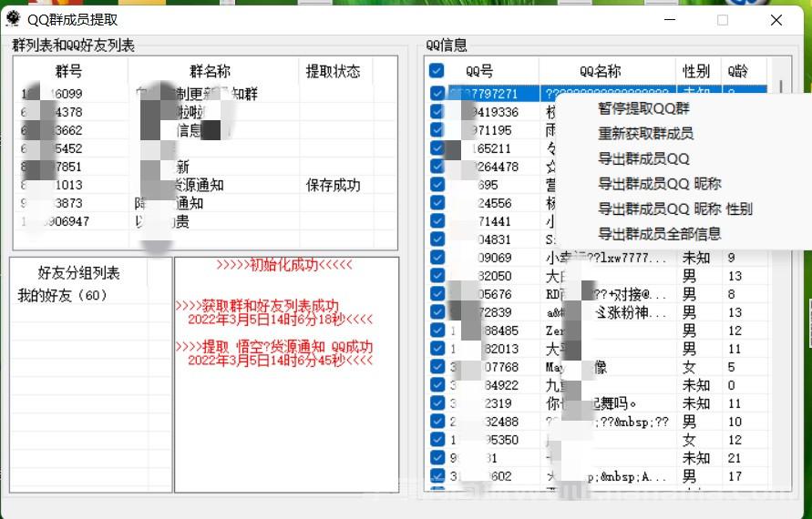Toggle checkbox for QQ ending 32050
Viewport: 812px width, 519px height.
[437, 275]
